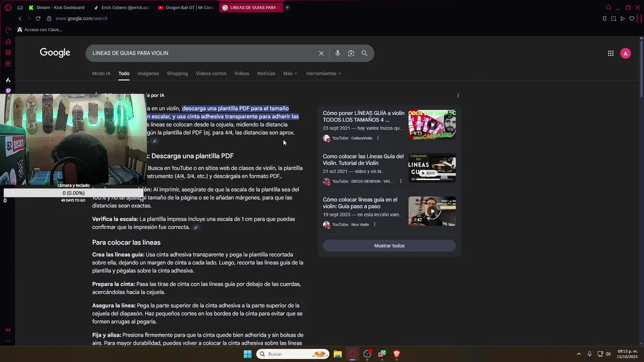Open options for Nico Violín video result
644x362 pixels.
tap(374, 225)
